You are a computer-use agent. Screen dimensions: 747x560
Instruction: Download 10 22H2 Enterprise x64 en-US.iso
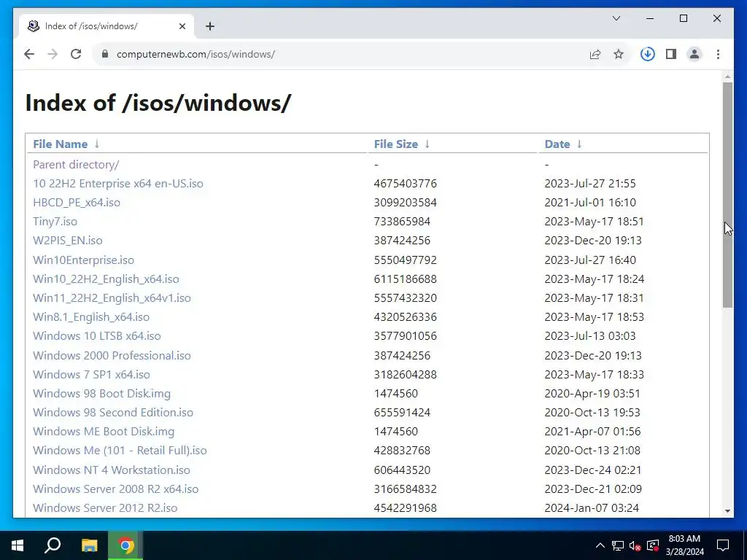coord(117,183)
